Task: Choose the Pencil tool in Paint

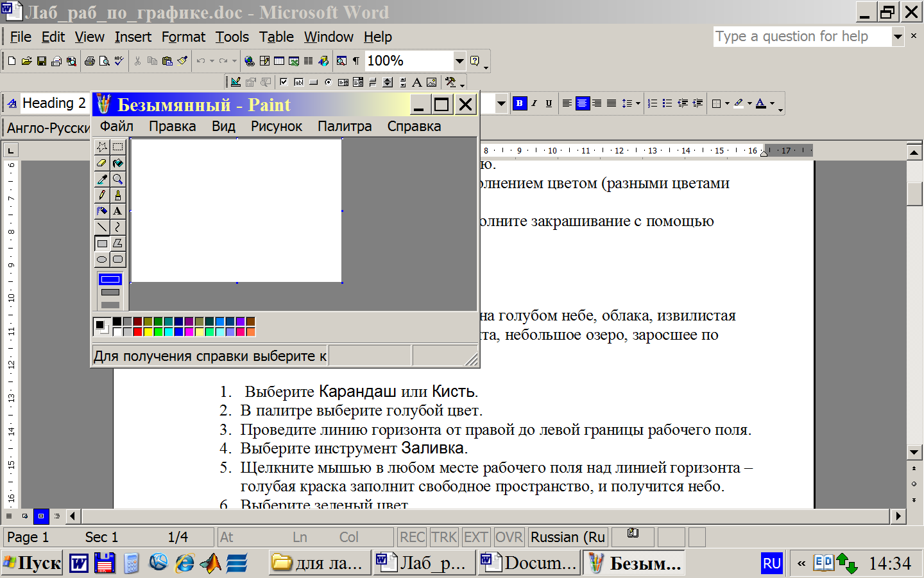Action: pos(102,195)
